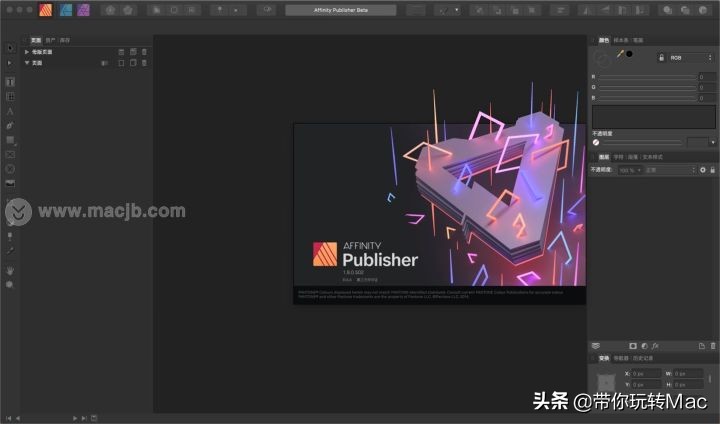Switch to the blue Designer persona
Image resolution: width=720 pixels, height=424 pixels.
(x=65, y=10)
